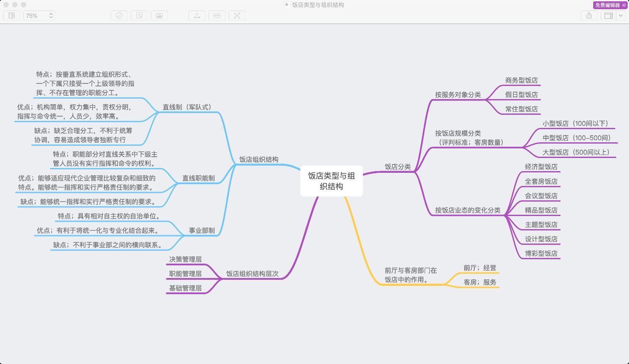Click the focus mode arrows icon

pyautogui.click(x=237, y=16)
